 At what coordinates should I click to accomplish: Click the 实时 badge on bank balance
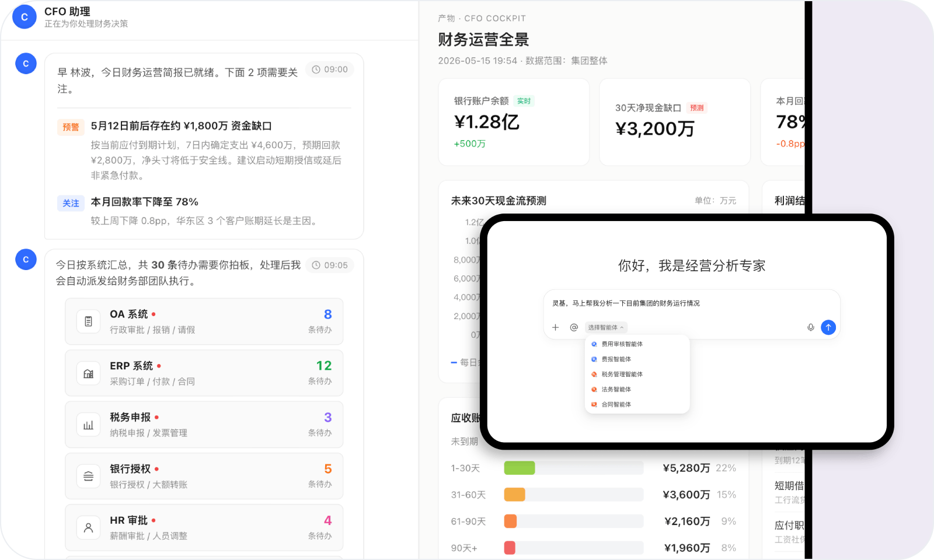[x=524, y=101]
